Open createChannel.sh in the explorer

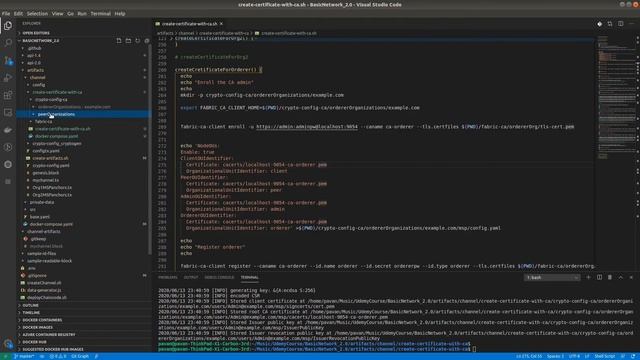point(44,283)
